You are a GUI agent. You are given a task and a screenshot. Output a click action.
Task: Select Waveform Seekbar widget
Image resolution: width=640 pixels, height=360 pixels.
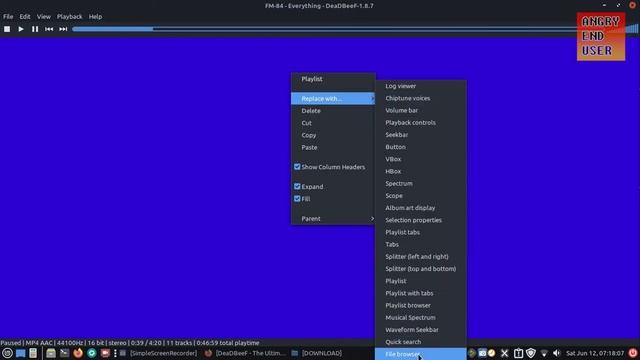click(x=421, y=330)
